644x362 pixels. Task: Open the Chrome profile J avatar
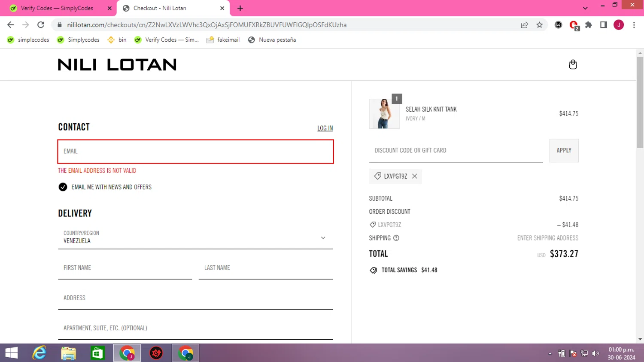point(619,25)
